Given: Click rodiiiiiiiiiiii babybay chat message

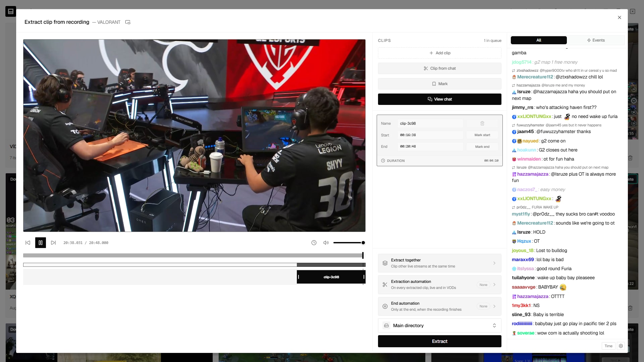Looking at the screenshot, I should point(564,323).
